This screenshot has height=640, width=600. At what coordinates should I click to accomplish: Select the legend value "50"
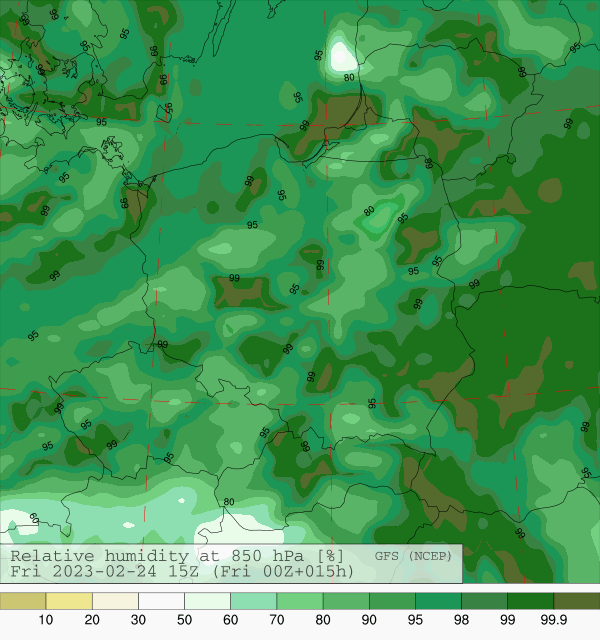pos(184,620)
